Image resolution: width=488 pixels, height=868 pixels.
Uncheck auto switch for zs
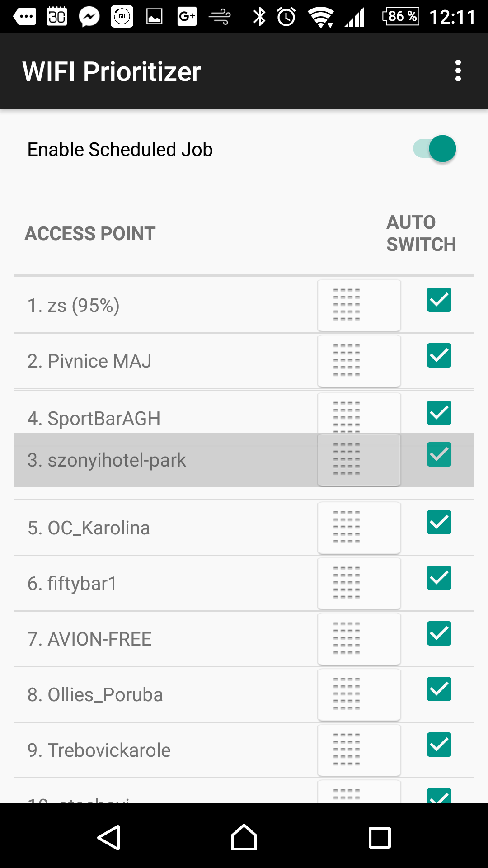(x=439, y=300)
